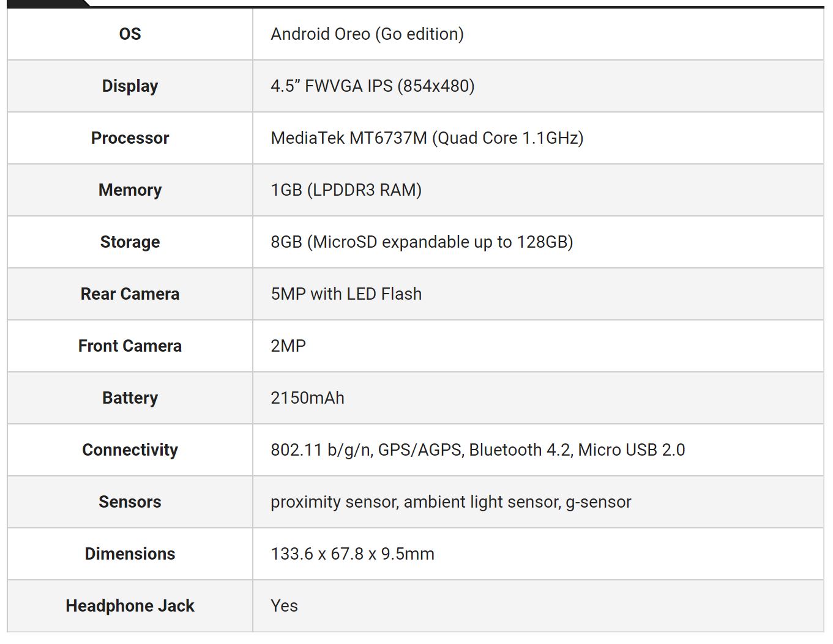
Task: Click the Front Camera label
Action: (130, 346)
